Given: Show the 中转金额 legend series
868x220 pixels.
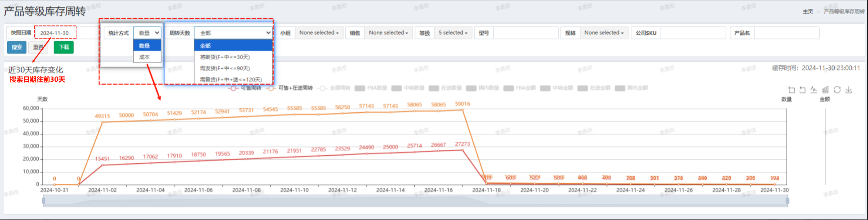Looking at the screenshot, I should 556,88.
